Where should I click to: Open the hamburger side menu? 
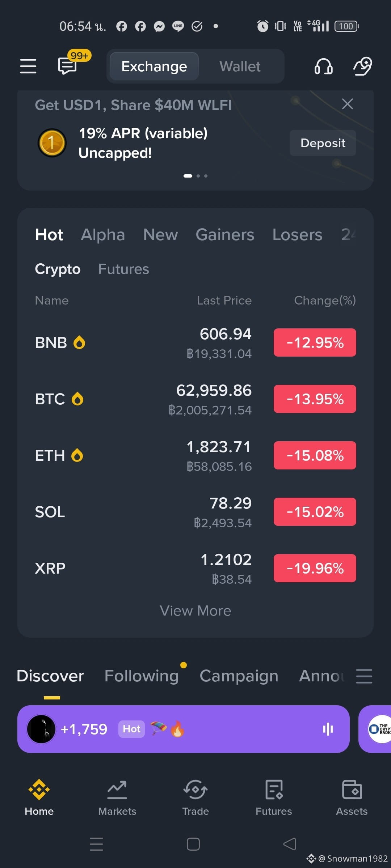pos(28,66)
